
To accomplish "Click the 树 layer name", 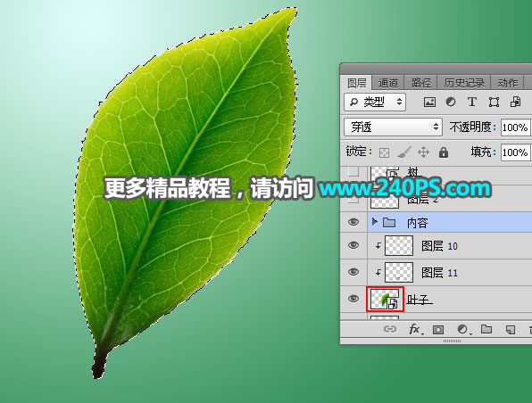I will (413, 172).
